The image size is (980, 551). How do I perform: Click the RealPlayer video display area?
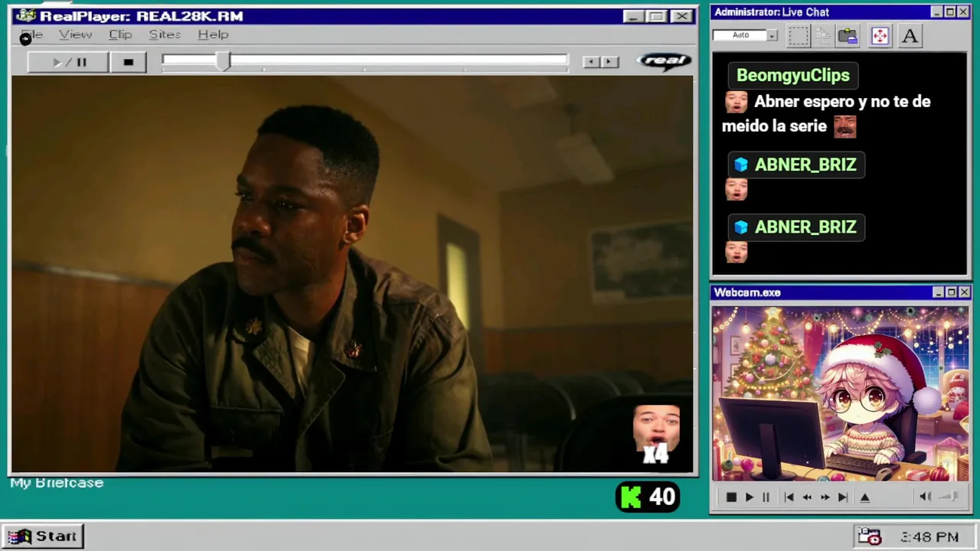pyautogui.click(x=352, y=274)
